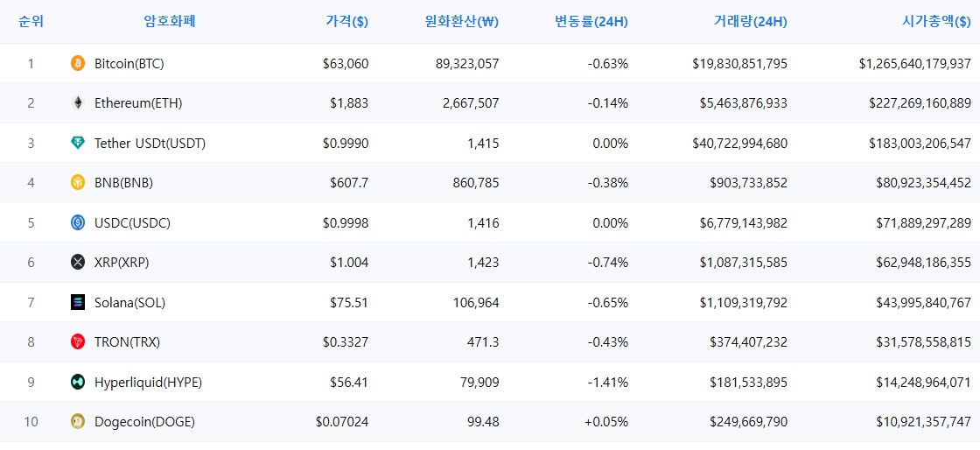980x450 pixels.
Task: Open Tether USDt(USDT) coin name
Action: (150, 144)
